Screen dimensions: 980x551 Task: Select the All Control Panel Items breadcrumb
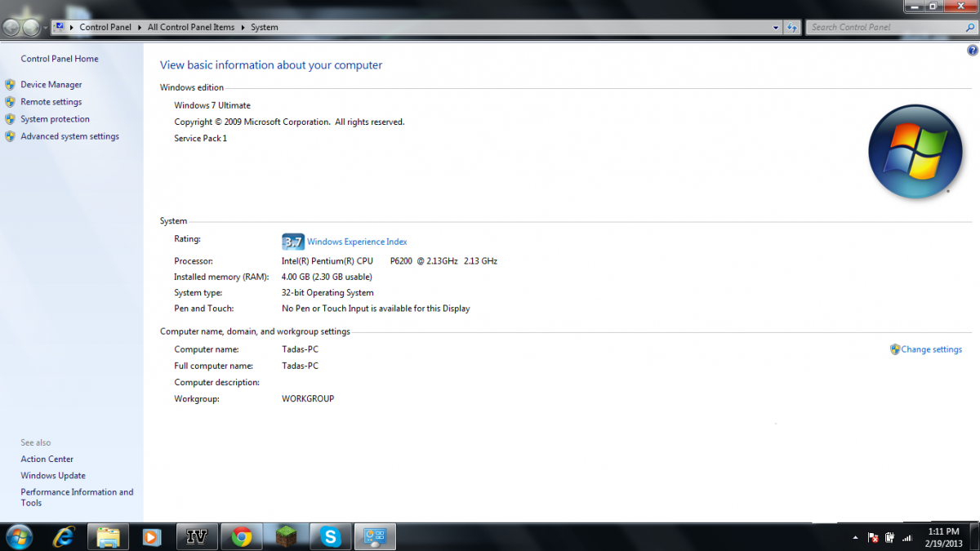coord(191,27)
